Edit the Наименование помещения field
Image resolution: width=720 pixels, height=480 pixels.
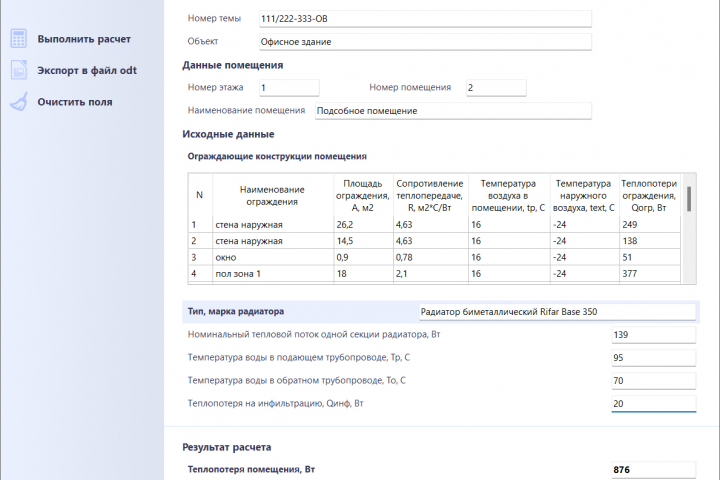click(x=453, y=111)
